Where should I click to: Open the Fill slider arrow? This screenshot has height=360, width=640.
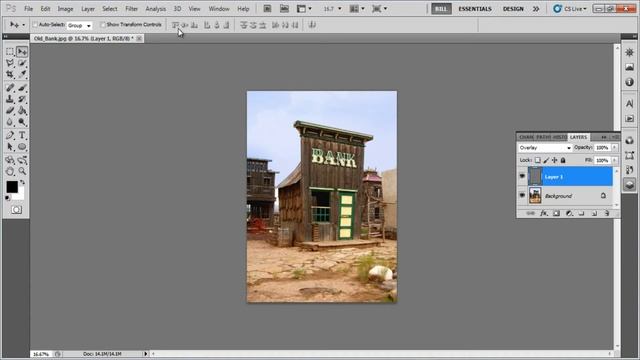click(x=615, y=160)
